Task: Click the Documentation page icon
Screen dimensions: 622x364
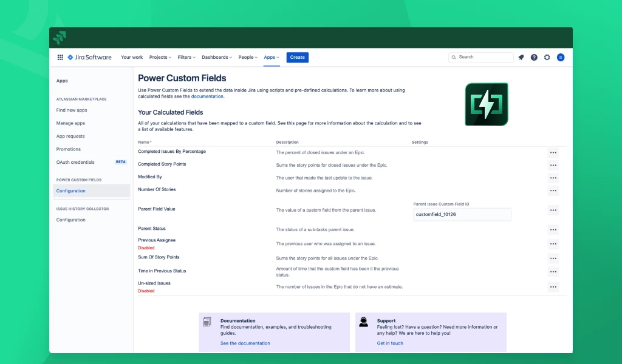Action: click(207, 322)
